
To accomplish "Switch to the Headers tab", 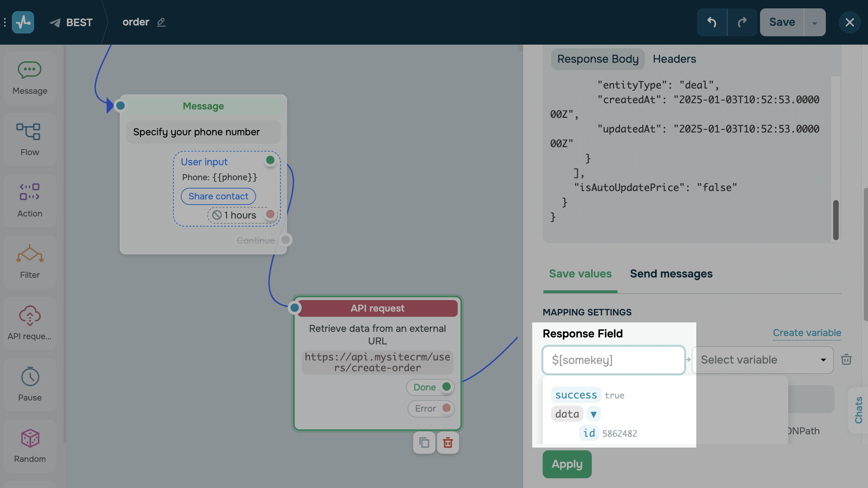I will click(674, 59).
